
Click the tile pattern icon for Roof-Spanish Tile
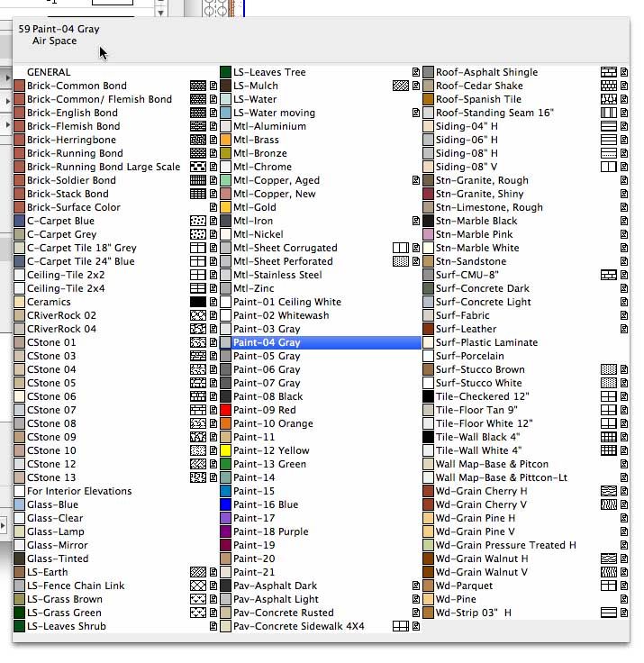(609, 99)
